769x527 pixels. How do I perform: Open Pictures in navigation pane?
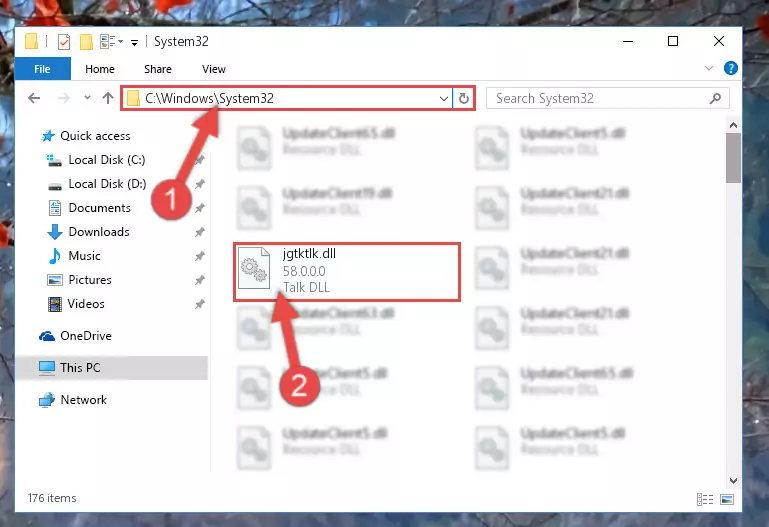90,280
